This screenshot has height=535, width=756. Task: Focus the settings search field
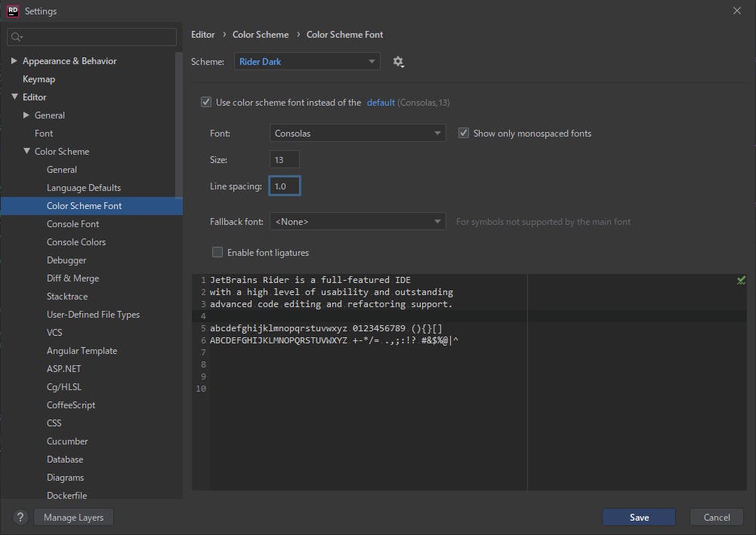click(91, 37)
